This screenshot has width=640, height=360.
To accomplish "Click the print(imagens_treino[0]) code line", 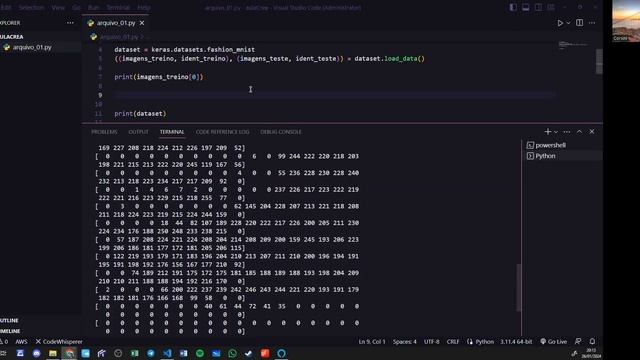I will click(x=158, y=77).
